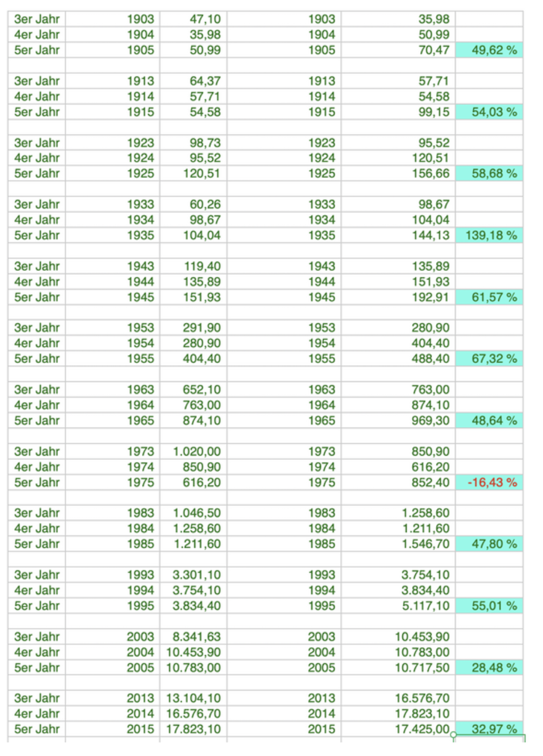Click the red -16,43 % cell
This screenshot has width=543, height=756.
point(489,482)
